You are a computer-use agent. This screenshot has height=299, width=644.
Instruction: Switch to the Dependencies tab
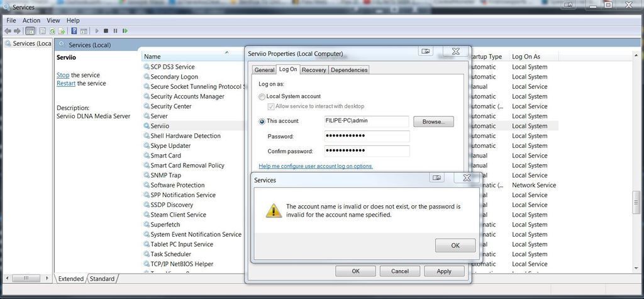pyautogui.click(x=349, y=70)
